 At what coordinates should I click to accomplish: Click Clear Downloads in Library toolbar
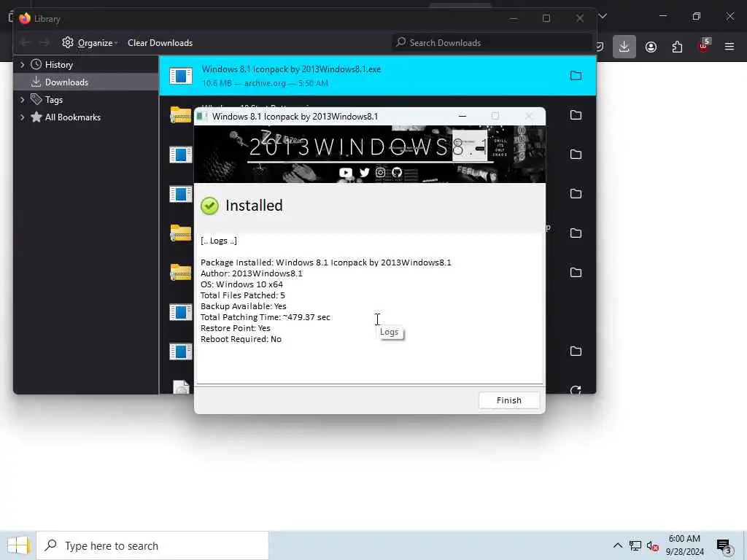pos(160,43)
